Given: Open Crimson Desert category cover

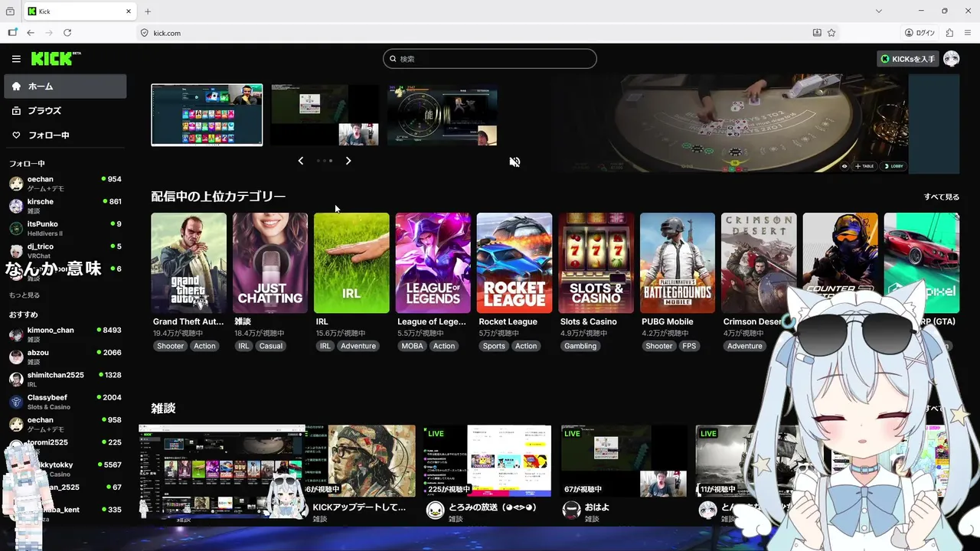Looking at the screenshot, I should [x=759, y=263].
